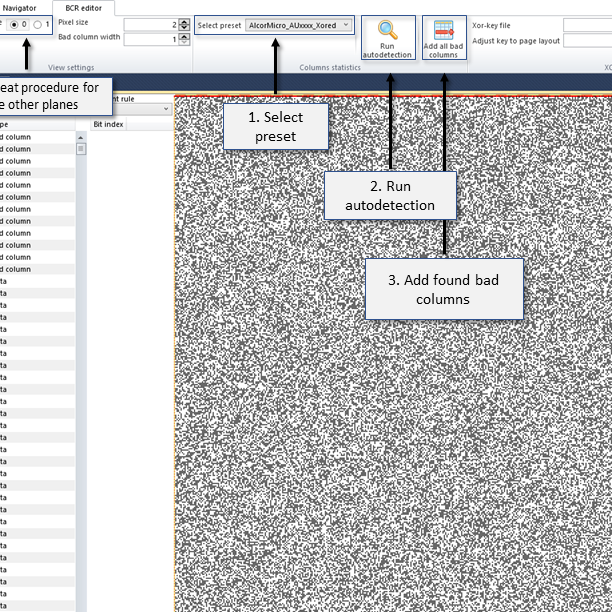Select plane radio button 0
The width and height of the screenshot is (612, 612).
(15, 24)
